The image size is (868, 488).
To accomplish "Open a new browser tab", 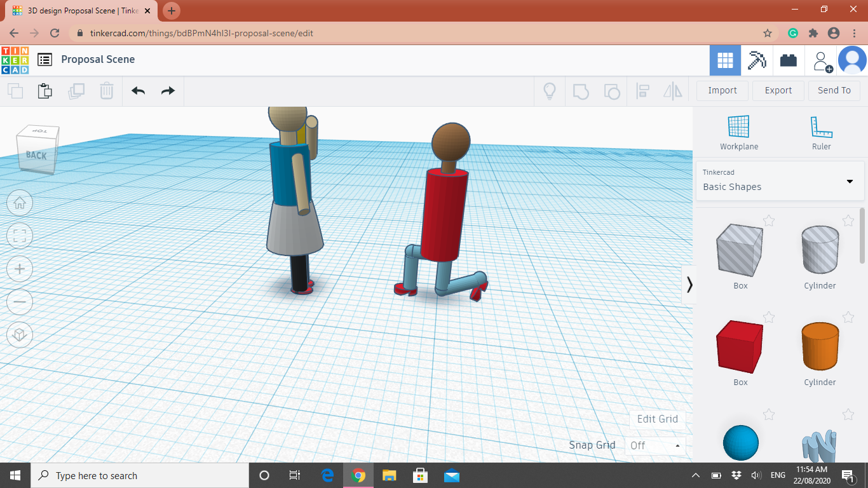I will pyautogui.click(x=172, y=11).
